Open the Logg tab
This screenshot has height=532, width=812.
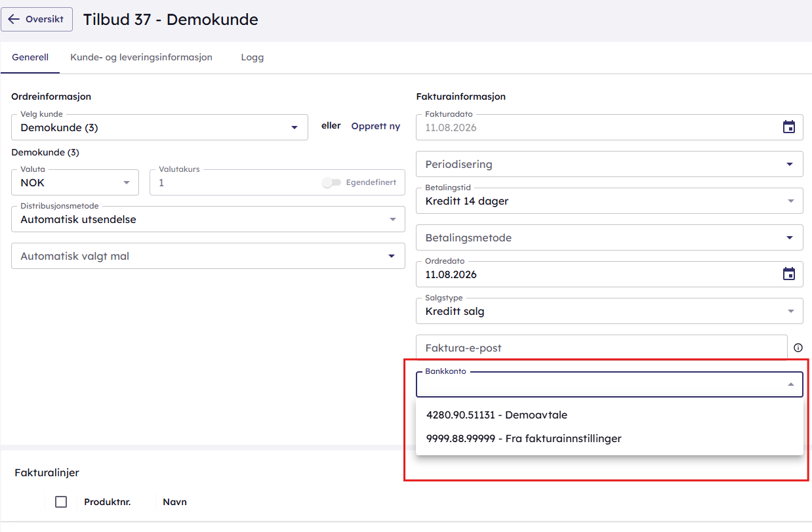(x=253, y=58)
